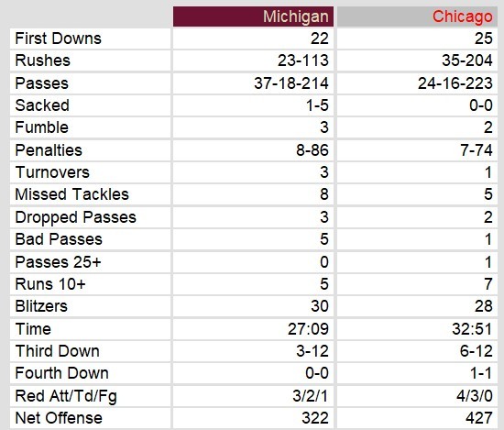Click the Rushes row label
This screenshot has height=430, width=504.
(x=42, y=61)
